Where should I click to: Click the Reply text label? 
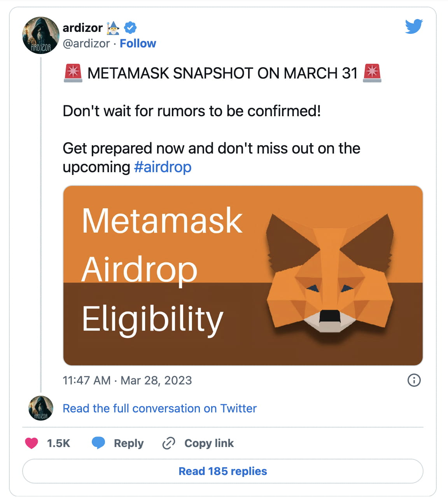coord(129,443)
